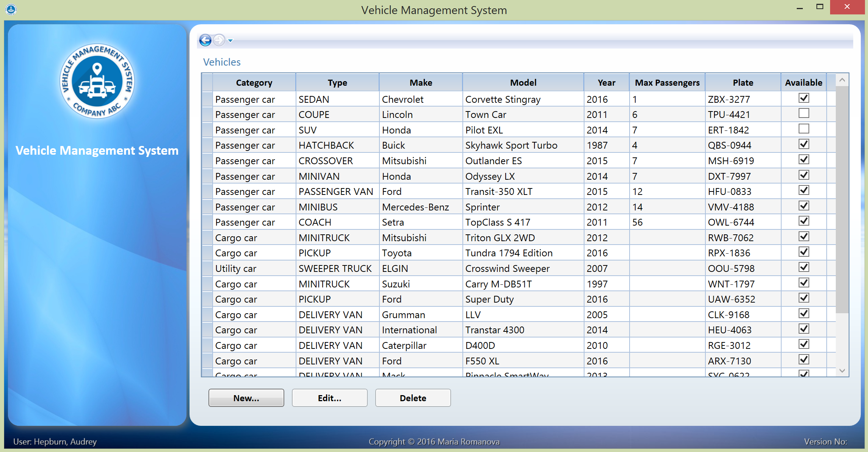Open the navigation history dropdown arrow
The image size is (868, 452).
pyautogui.click(x=230, y=41)
